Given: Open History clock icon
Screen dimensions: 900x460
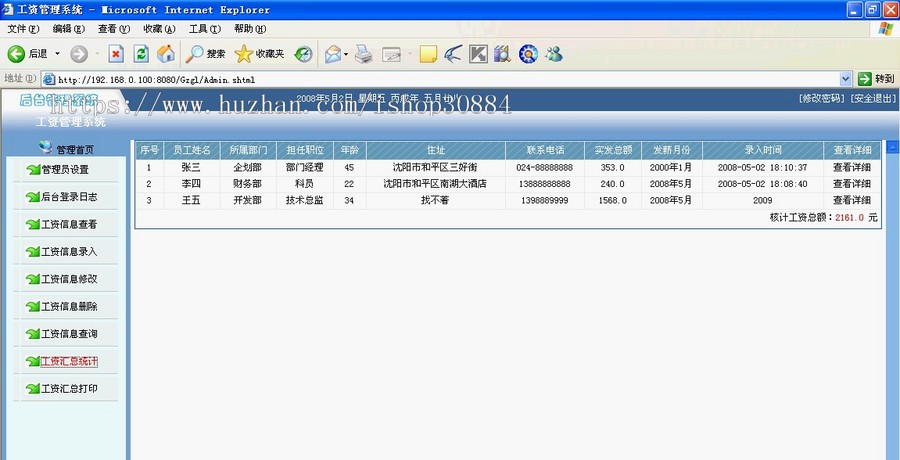Looking at the screenshot, I should coord(303,54).
